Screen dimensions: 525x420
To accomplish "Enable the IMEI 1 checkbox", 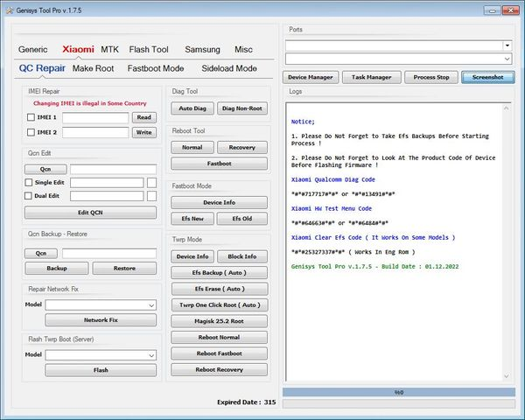I will pos(31,117).
